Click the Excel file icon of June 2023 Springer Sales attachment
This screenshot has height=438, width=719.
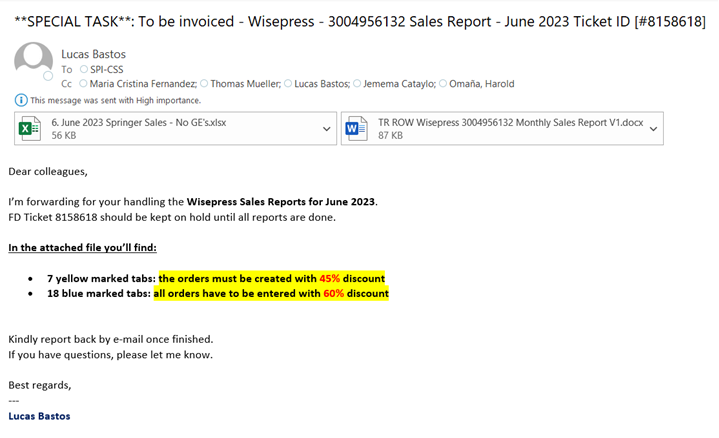pos(29,128)
